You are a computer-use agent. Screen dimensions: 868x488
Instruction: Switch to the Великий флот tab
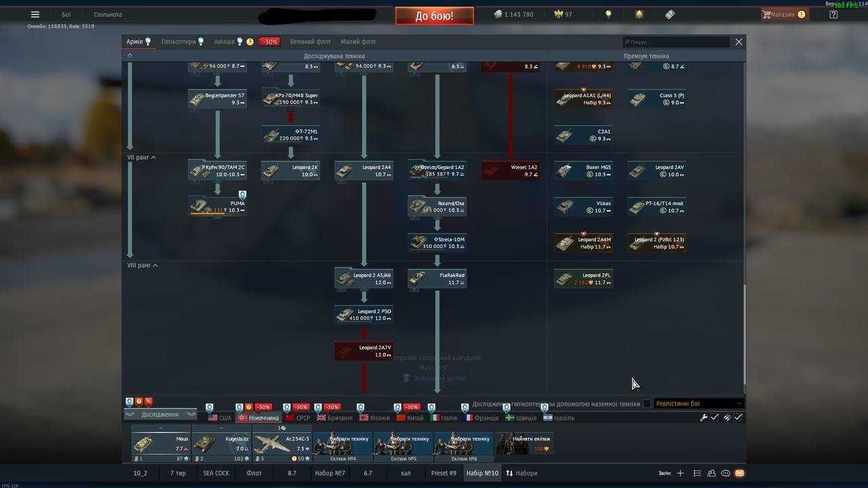pos(311,42)
